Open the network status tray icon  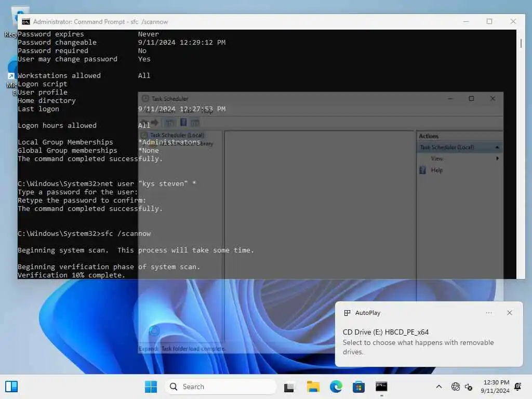(x=455, y=387)
